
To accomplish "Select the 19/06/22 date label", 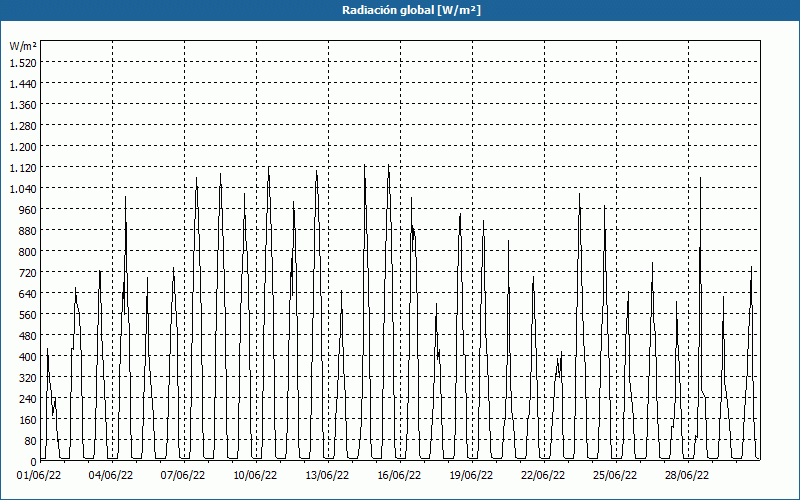I will [x=471, y=475].
